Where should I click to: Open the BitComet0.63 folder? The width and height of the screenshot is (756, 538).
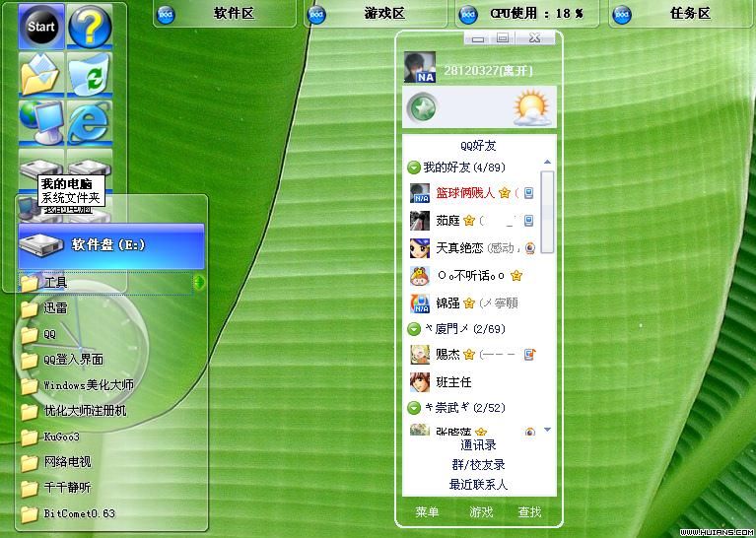[67, 514]
